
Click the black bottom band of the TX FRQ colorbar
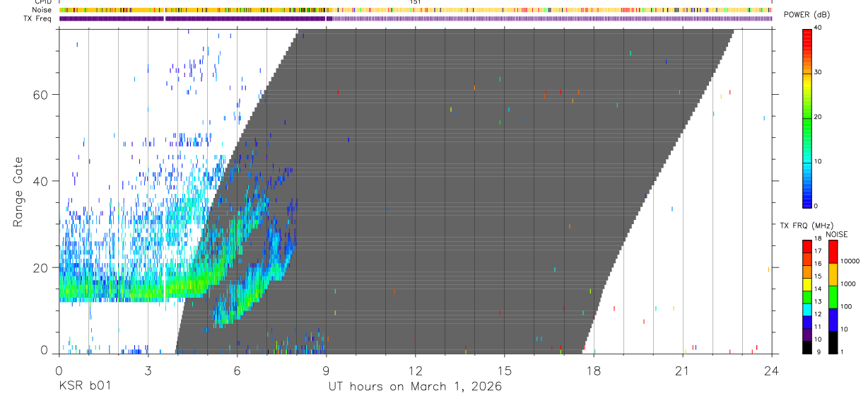pyautogui.click(x=807, y=347)
